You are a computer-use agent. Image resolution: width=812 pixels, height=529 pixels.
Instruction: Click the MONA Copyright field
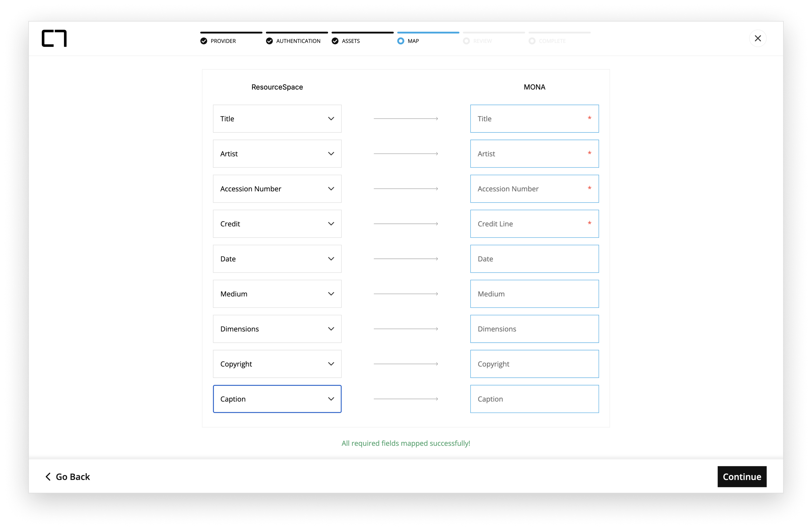pyautogui.click(x=534, y=364)
